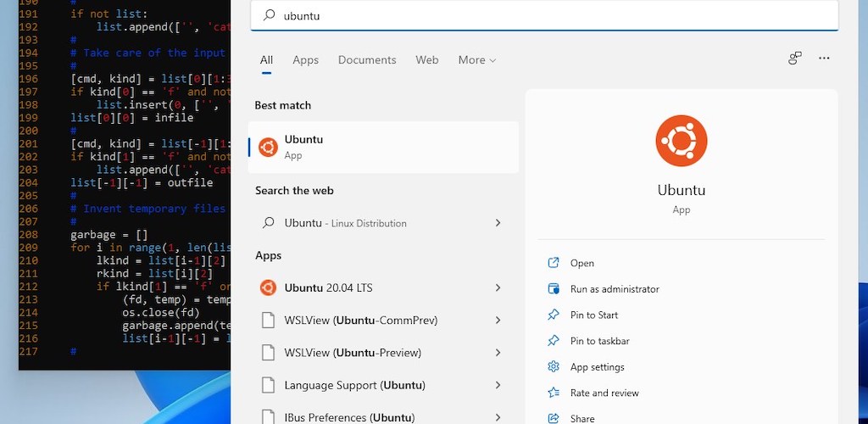Expand the Ubuntu 20.04 LTS result chevron

click(498, 288)
